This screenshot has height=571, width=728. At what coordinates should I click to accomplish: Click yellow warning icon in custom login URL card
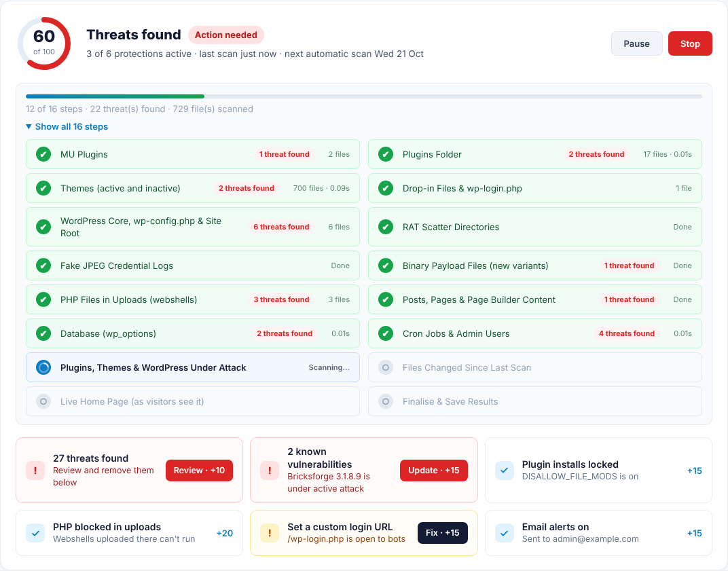(x=270, y=533)
